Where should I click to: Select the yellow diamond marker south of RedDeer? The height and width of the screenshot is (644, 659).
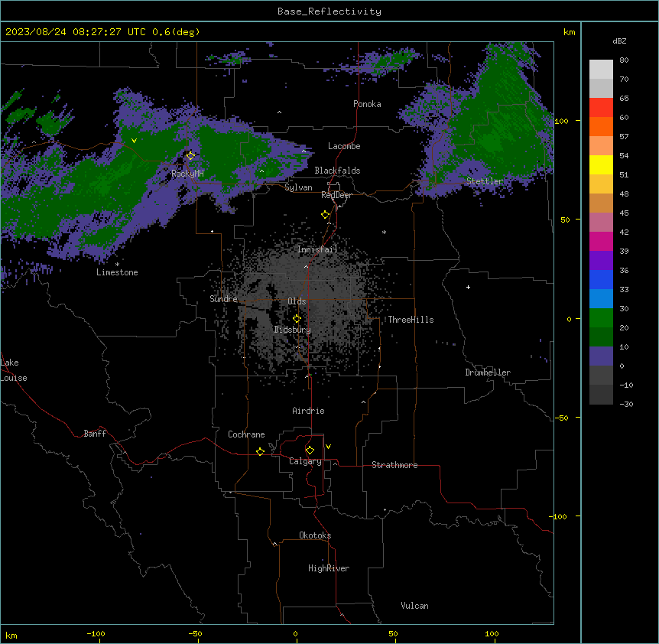325,214
